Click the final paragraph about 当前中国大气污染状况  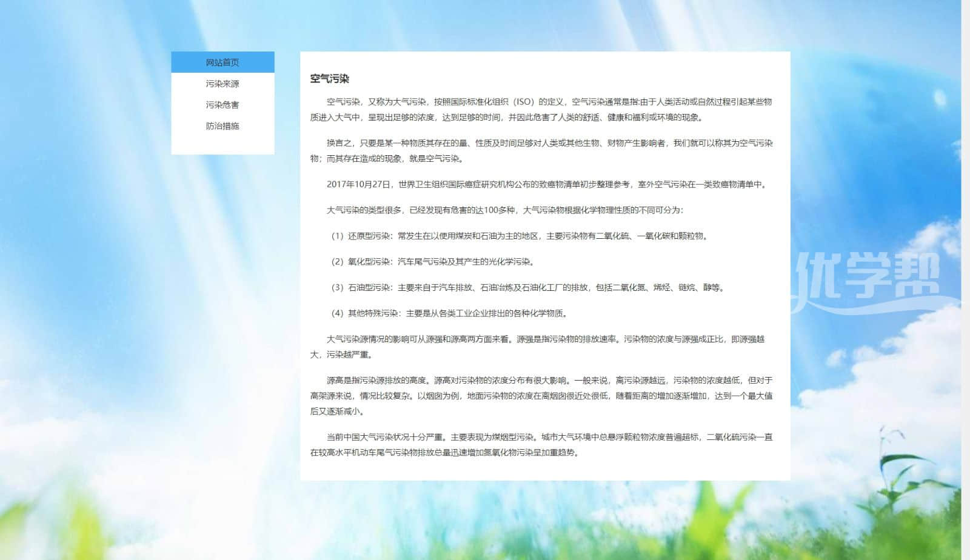[541, 445]
